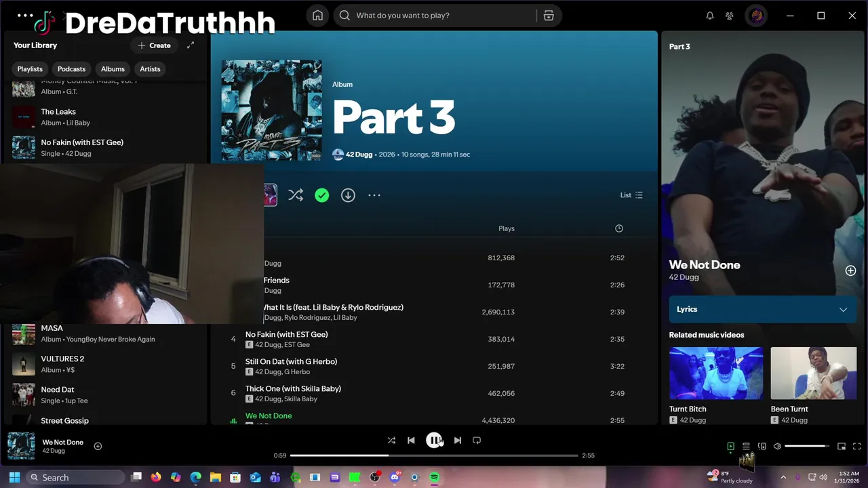
Task: Filter library by Podcasts
Action: point(71,69)
